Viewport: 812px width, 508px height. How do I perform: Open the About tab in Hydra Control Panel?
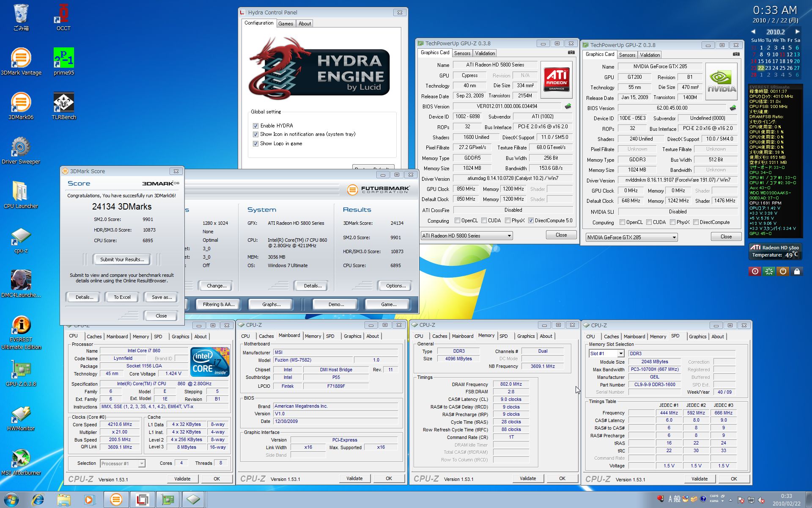[304, 24]
